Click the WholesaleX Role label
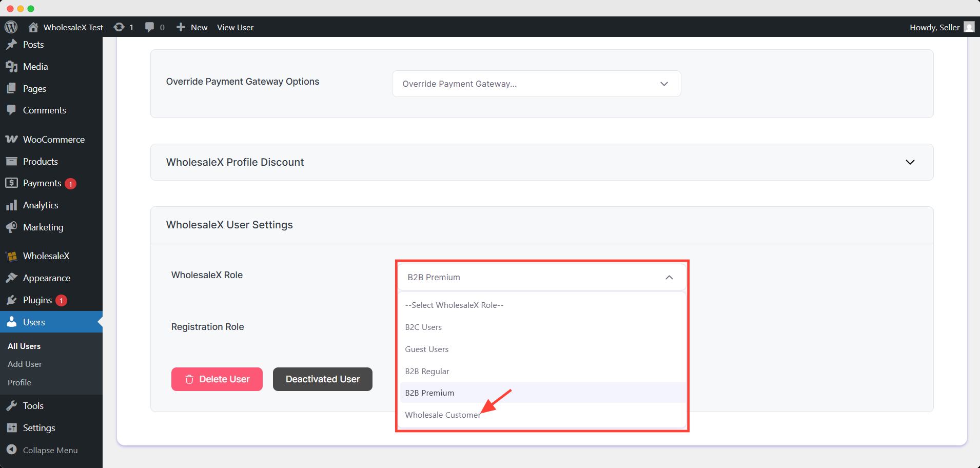This screenshot has height=468, width=980. point(207,275)
